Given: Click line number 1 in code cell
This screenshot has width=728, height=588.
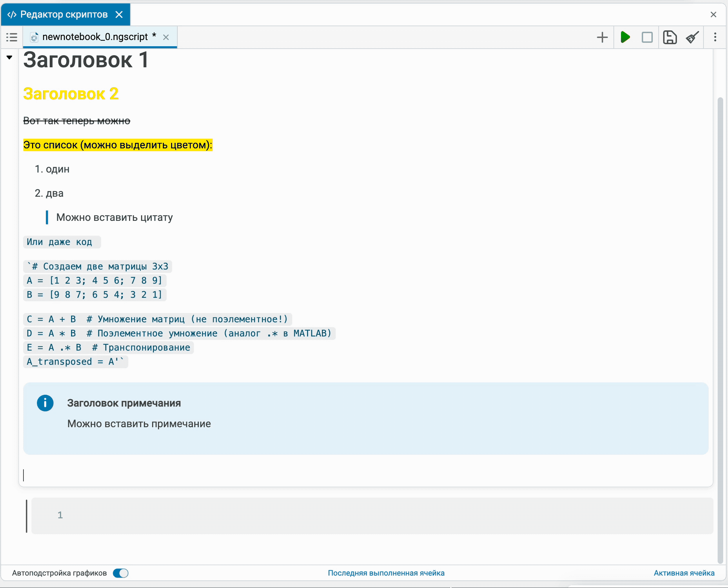Looking at the screenshot, I should pos(60,515).
